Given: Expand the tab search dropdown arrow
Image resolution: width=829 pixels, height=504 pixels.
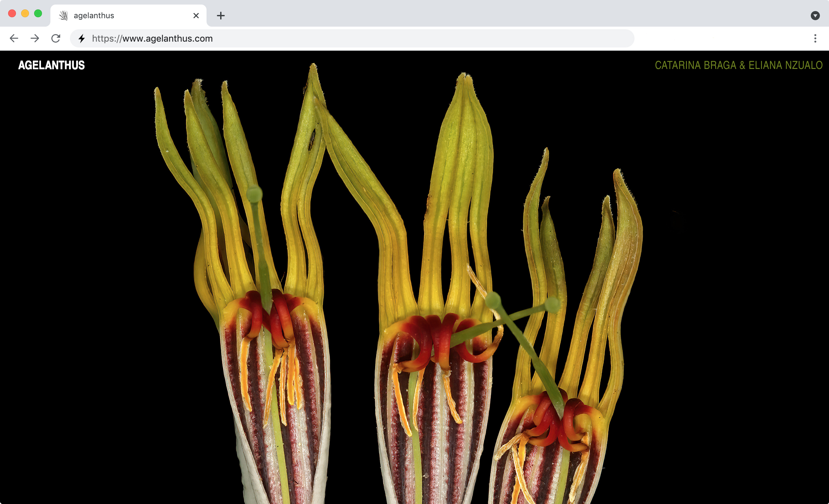Looking at the screenshot, I should point(815,16).
